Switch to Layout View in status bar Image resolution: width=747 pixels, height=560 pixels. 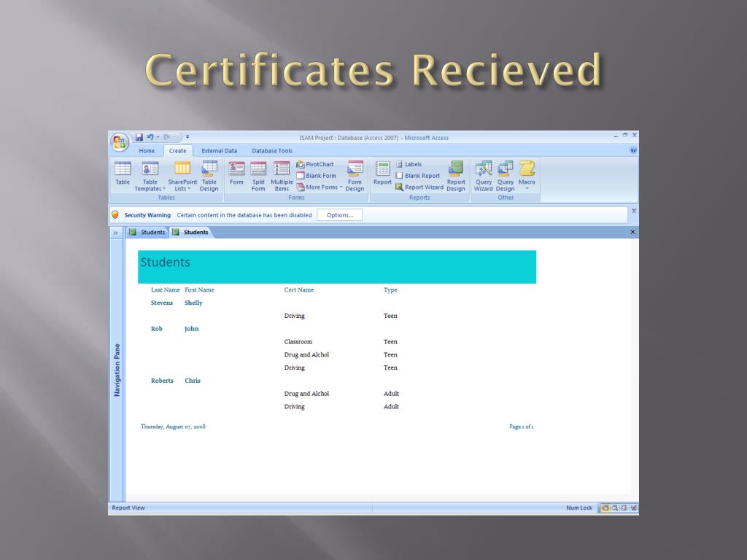tap(624, 507)
